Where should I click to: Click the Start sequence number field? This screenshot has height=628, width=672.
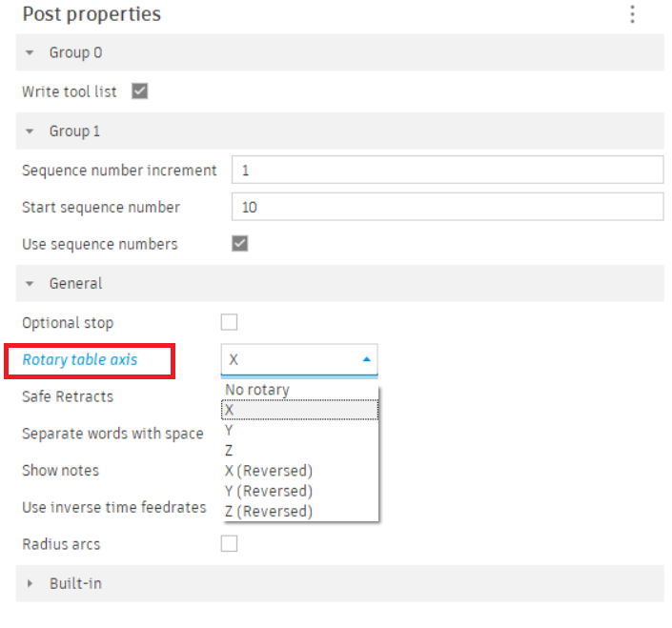[x=447, y=207]
